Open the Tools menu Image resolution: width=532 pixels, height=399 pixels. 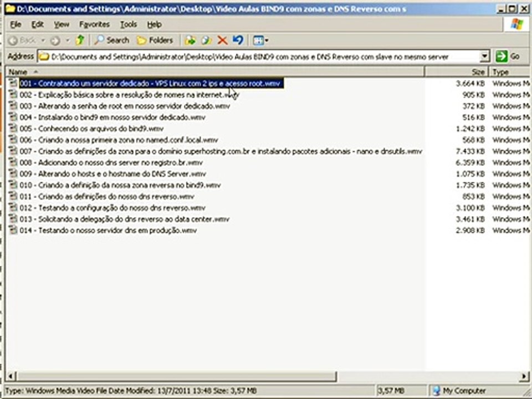128,24
